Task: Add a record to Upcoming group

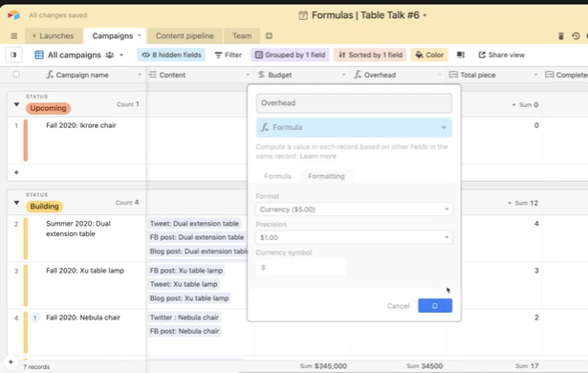Action: point(16,172)
